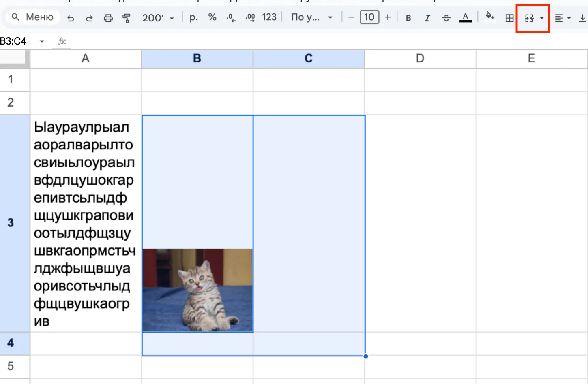
Task: Expand the font family dropdown
Action: click(311, 17)
